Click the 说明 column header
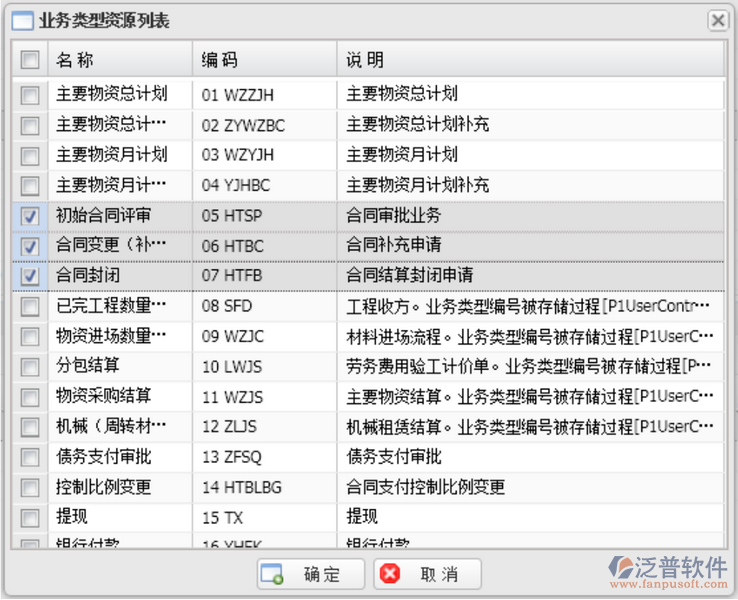The height and width of the screenshot is (600, 738). point(365,60)
